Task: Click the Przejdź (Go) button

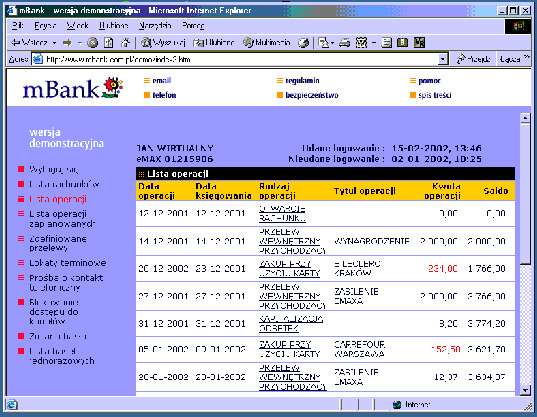Action: click(474, 59)
